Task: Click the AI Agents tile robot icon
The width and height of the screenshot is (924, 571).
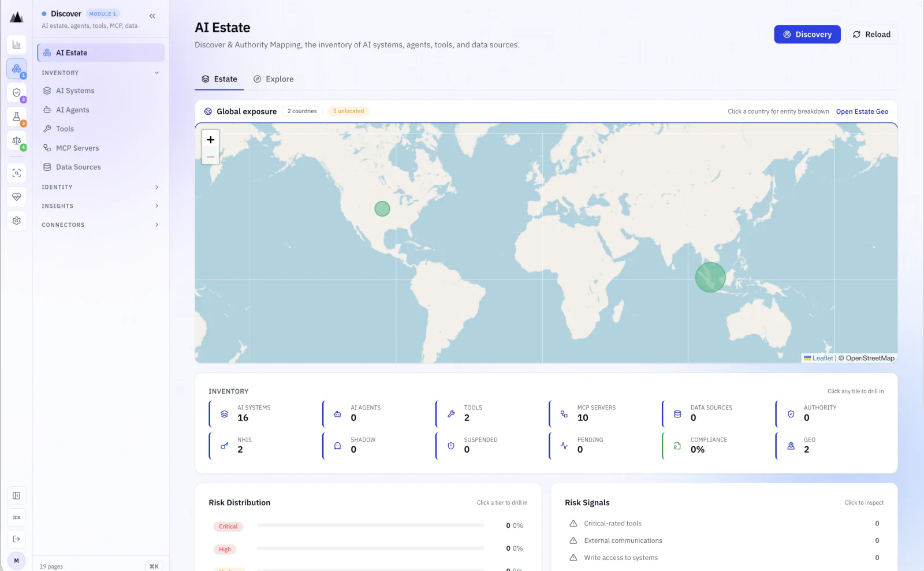Action: tap(338, 414)
